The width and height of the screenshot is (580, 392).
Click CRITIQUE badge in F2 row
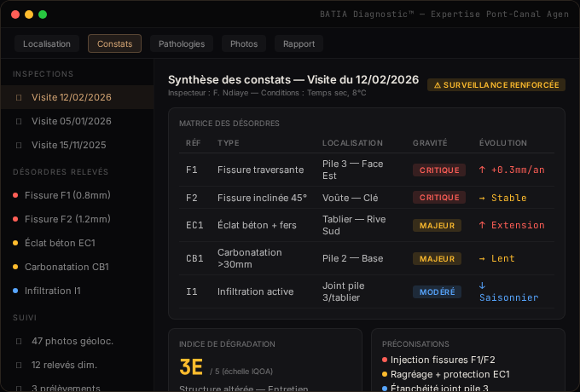coord(439,198)
